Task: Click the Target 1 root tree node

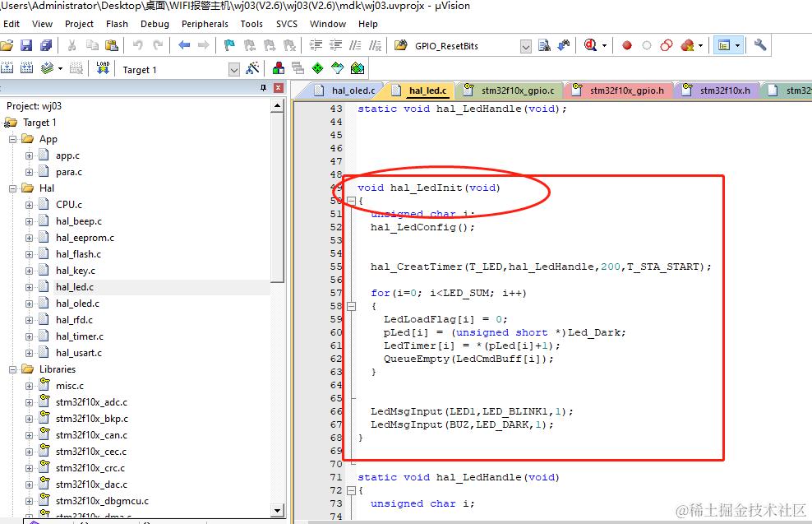Action: (x=39, y=123)
